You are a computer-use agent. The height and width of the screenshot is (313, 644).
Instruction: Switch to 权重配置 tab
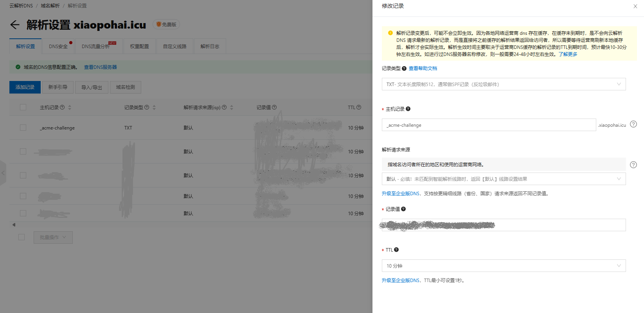(x=140, y=46)
